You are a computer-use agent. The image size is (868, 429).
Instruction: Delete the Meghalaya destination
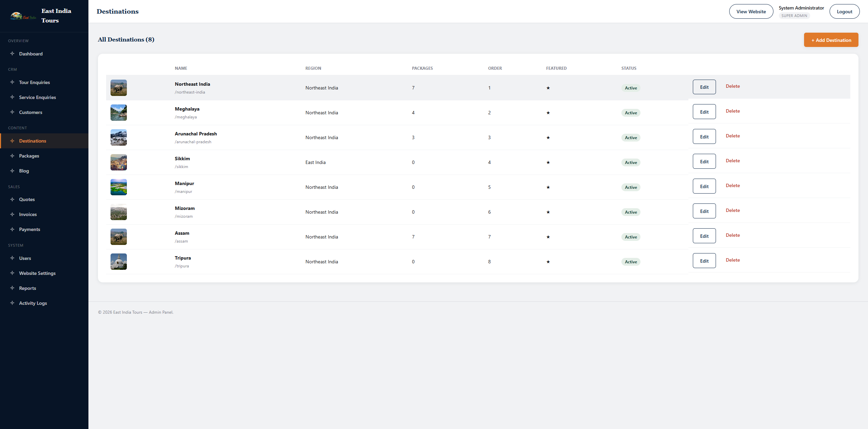(733, 111)
